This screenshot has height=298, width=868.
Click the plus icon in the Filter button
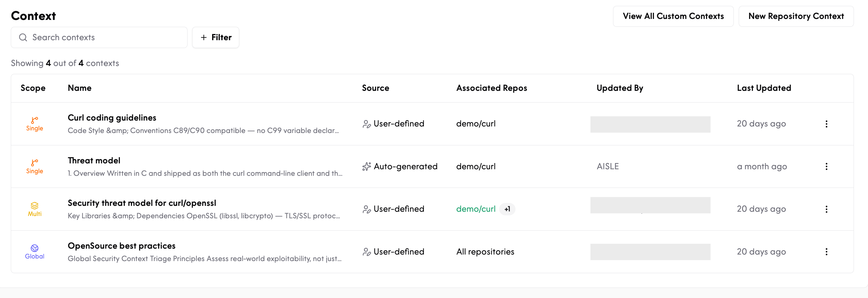coord(204,37)
